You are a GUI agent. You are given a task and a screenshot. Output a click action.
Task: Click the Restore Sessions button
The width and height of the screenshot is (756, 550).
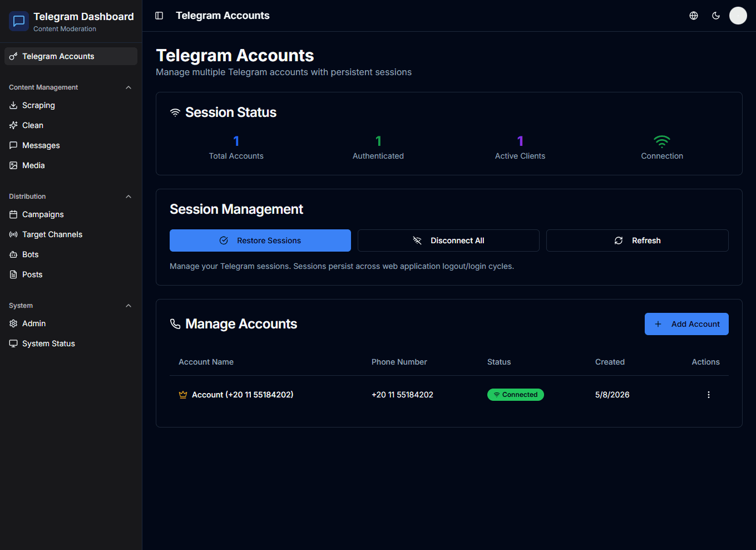260,240
